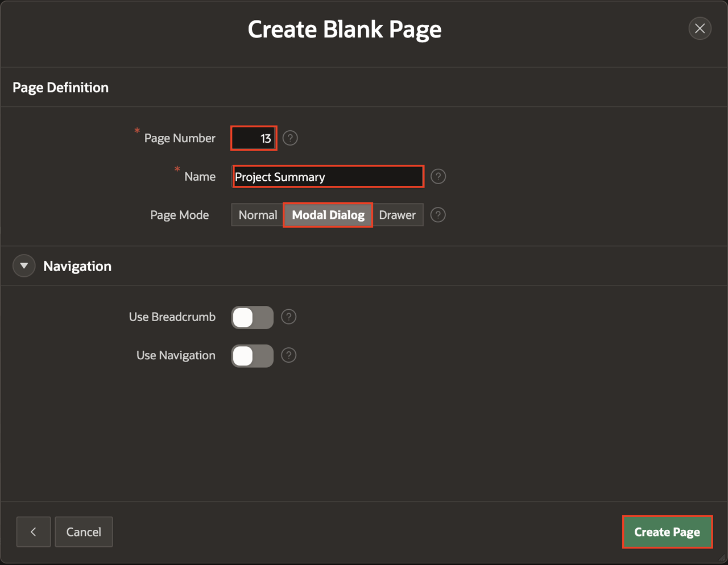The image size is (728, 565).
Task: Click the Use Breadcrumb label text
Action: tap(172, 317)
